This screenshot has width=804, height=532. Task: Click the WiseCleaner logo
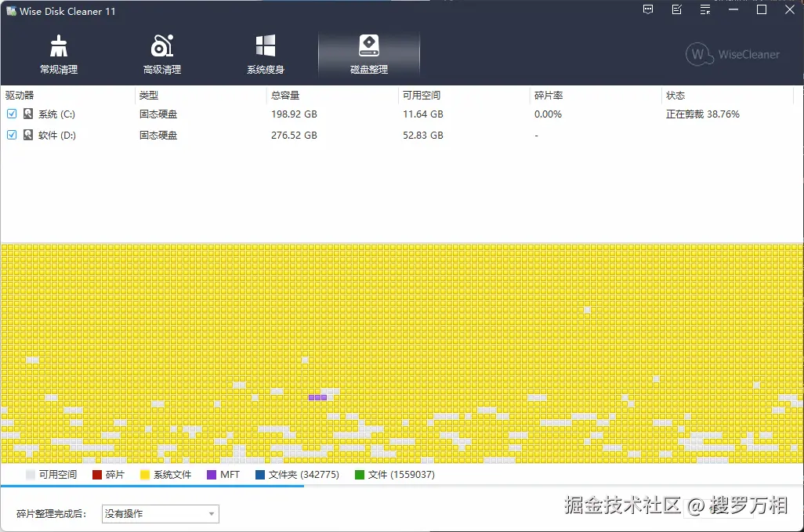pyautogui.click(x=732, y=54)
